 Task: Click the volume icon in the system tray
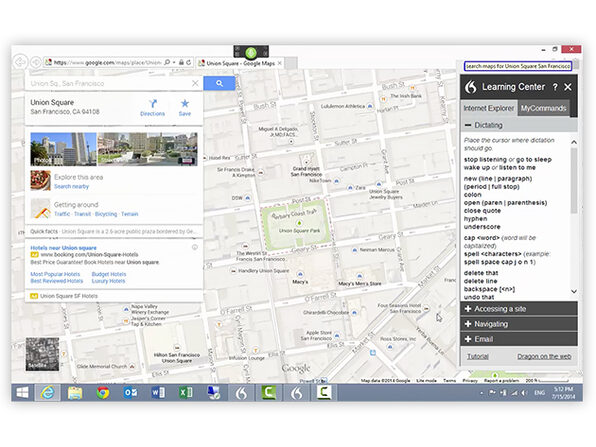tap(524, 393)
